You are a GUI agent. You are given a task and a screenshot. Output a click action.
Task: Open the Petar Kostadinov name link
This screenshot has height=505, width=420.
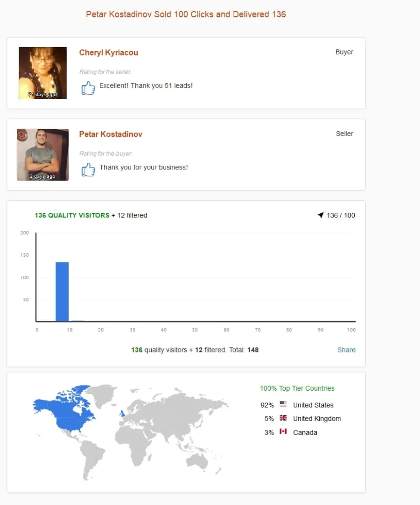[x=111, y=134]
